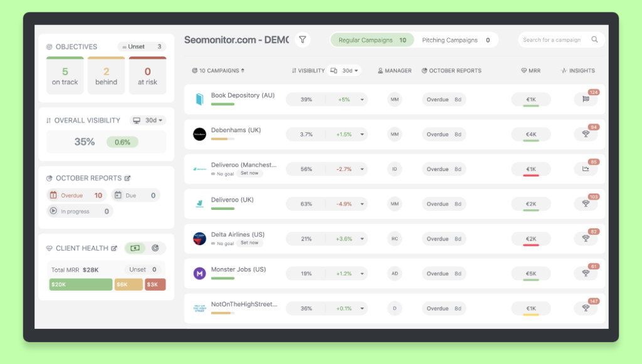Image resolution: width=642 pixels, height=364 pixels.
Task: Click the Overdue reports filter button
Action: pyautogui.click(x=76, y=195)
